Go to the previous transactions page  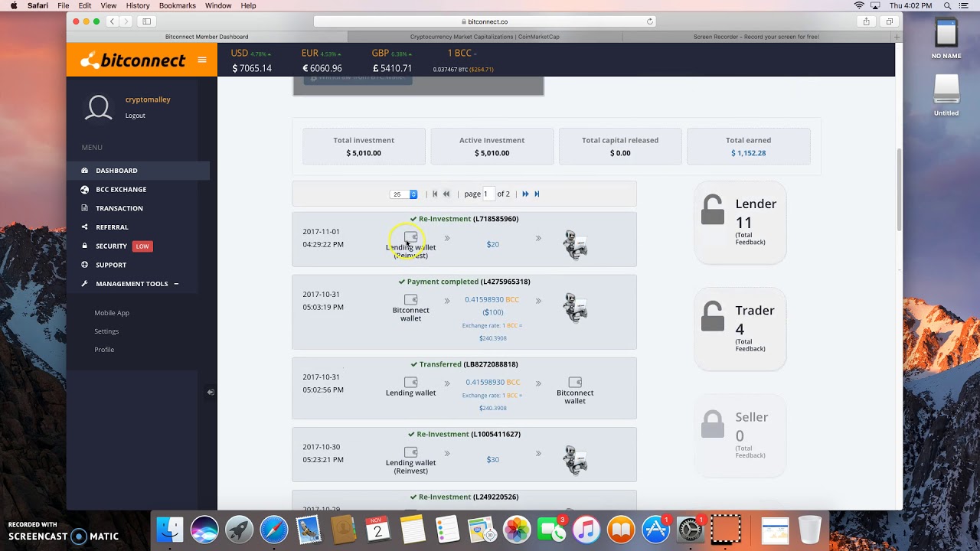click(x=446, y=194)
